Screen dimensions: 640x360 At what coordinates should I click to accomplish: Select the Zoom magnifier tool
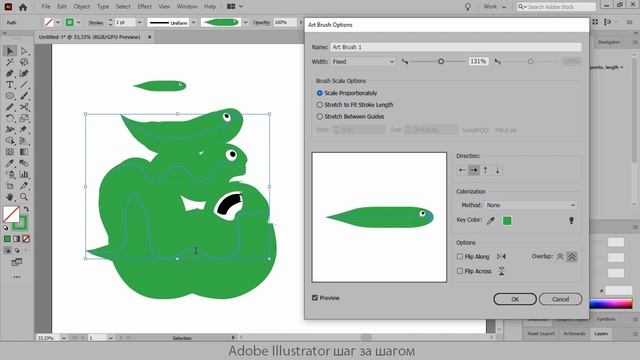[24, 197]
